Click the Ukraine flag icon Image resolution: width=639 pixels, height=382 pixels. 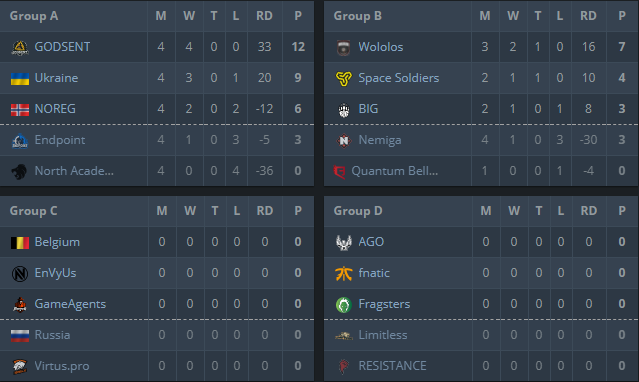tap(20, 78)
